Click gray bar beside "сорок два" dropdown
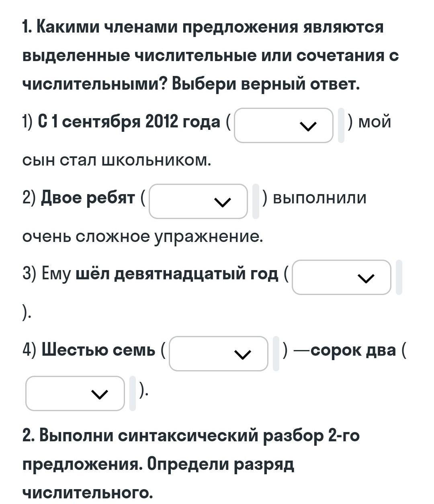 [x=133, y=393]
